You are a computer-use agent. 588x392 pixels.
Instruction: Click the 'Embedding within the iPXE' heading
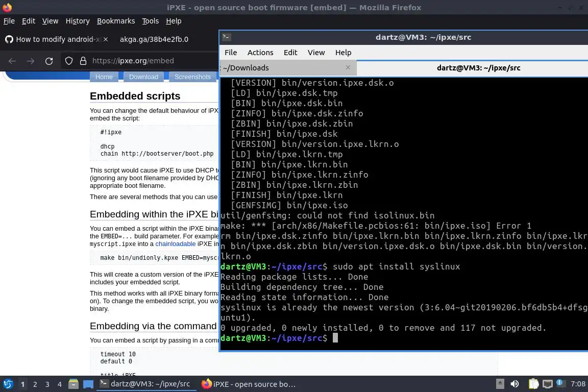(x=154, y=214)
